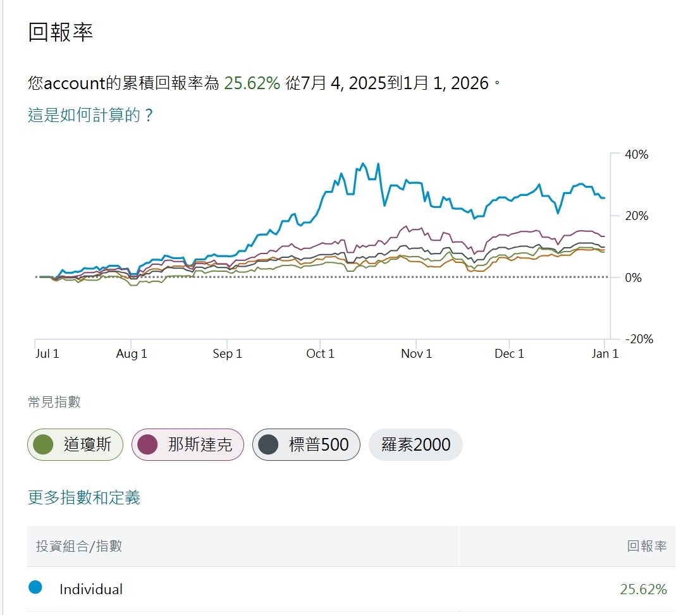The image size is (700, 615).
Task: Click the blue dot beside Individual
Action: click(35, 588)
